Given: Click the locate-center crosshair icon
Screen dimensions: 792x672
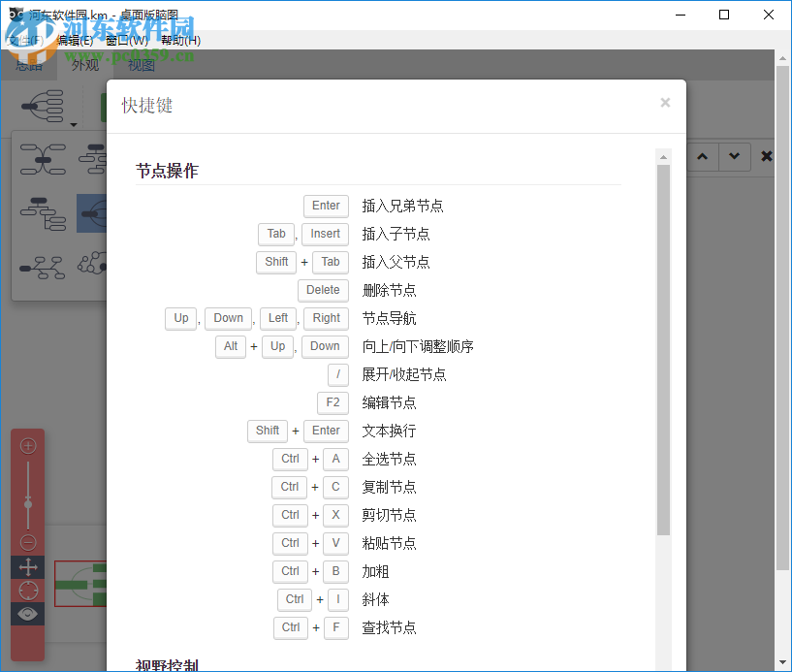Looking at the screenshot, I should [27, 590].
